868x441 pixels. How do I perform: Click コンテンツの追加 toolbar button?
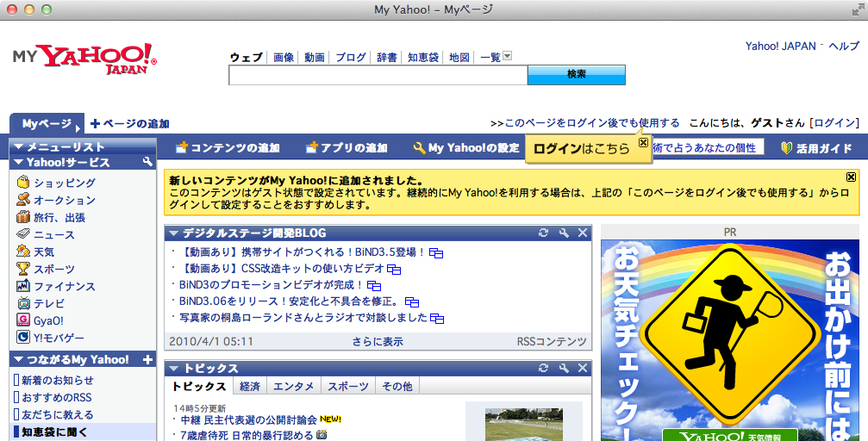pos(228,148)
